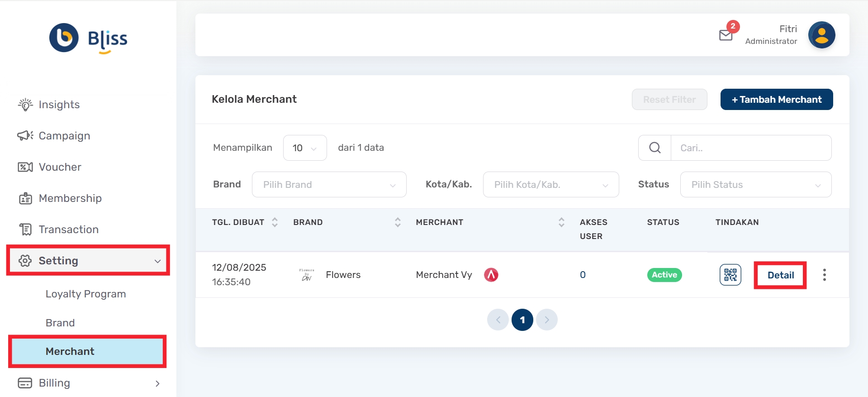868x397 pixels.
Task: Click the Tambah Merchant button
Action: click(776, 100)
